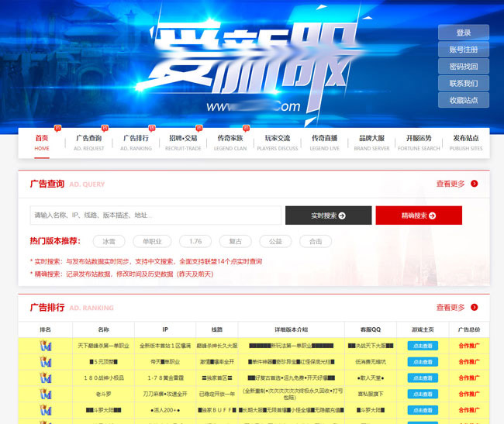Select the 冰雪 hot version tag

tap(109, 242)
